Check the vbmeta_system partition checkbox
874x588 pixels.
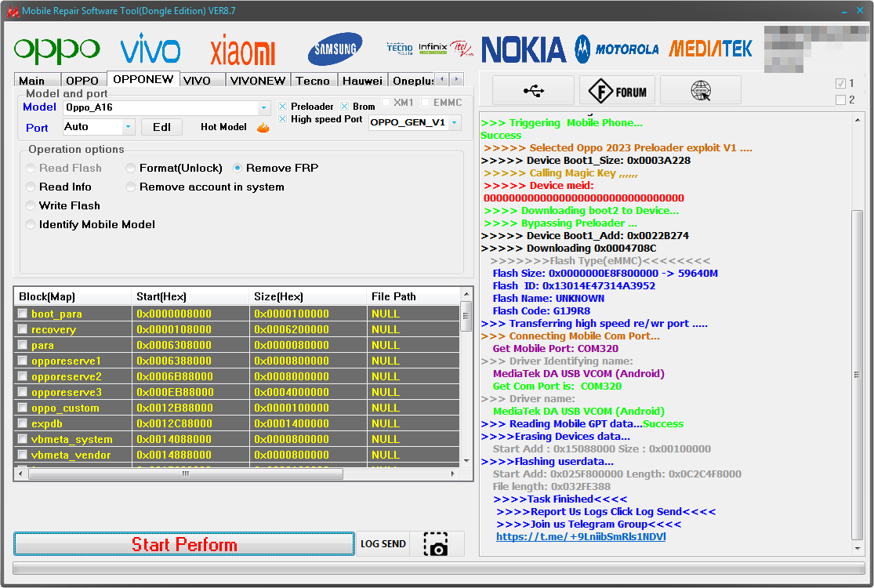[22, 438]
